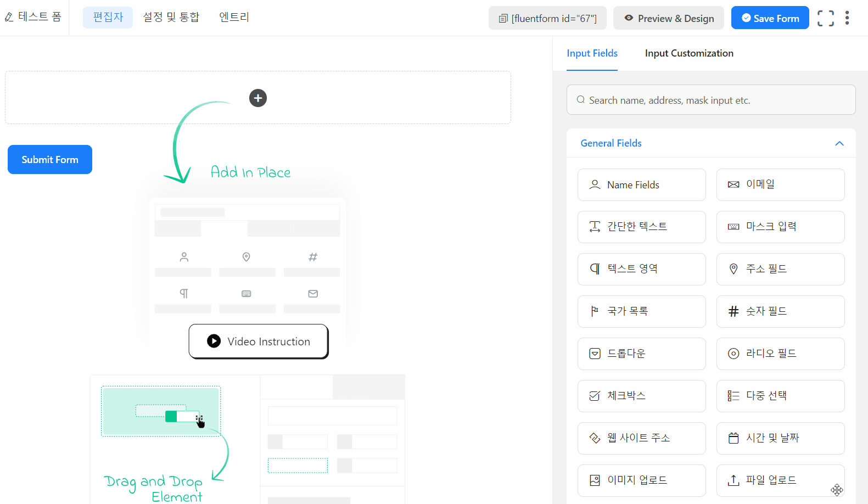This screenshot has height=504, width=868.
Task: Click the field search input box
Action: (711, 100)
